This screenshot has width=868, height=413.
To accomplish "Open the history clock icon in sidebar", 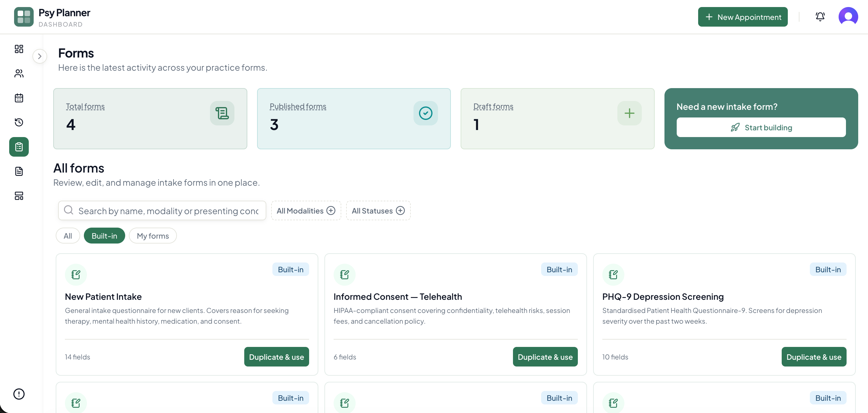I will [x=19, y=122].
